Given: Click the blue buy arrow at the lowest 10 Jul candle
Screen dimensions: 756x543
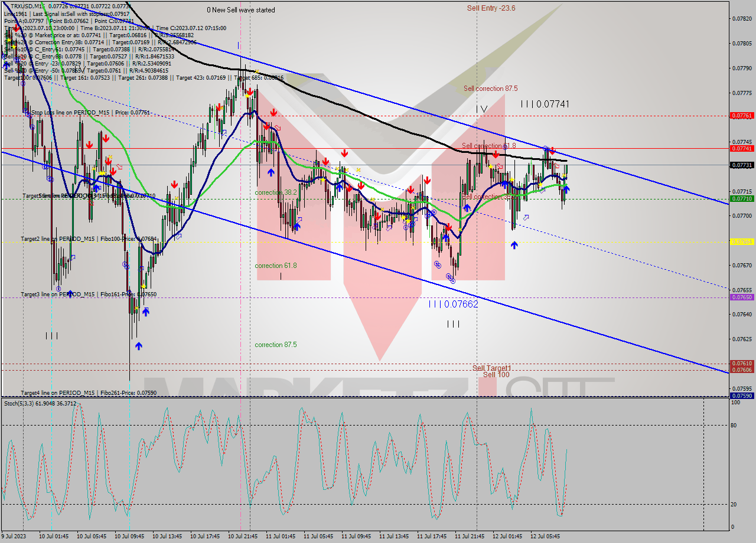Looking at the screenshot, I should click(139, 346).
